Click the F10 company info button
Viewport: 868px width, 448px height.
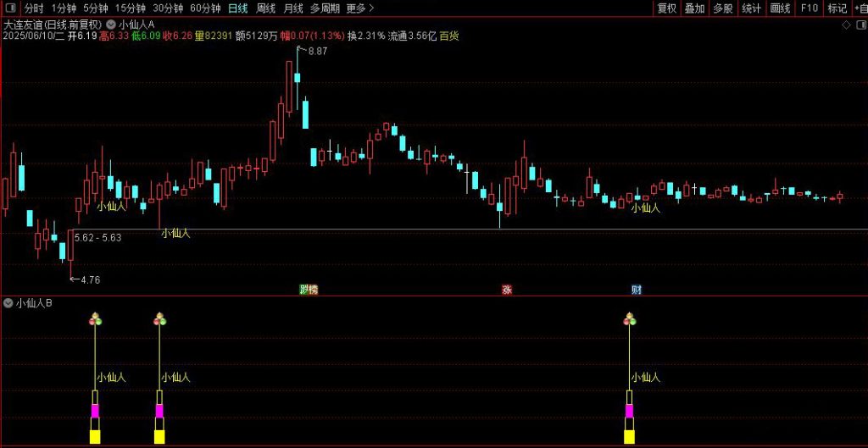pos(809,8)
